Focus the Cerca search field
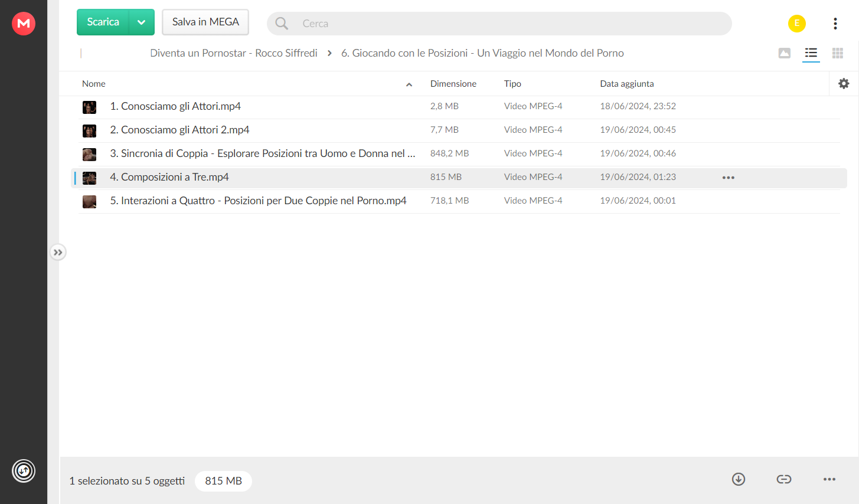Screen dimensions: 859x504 tap(499, 24)
